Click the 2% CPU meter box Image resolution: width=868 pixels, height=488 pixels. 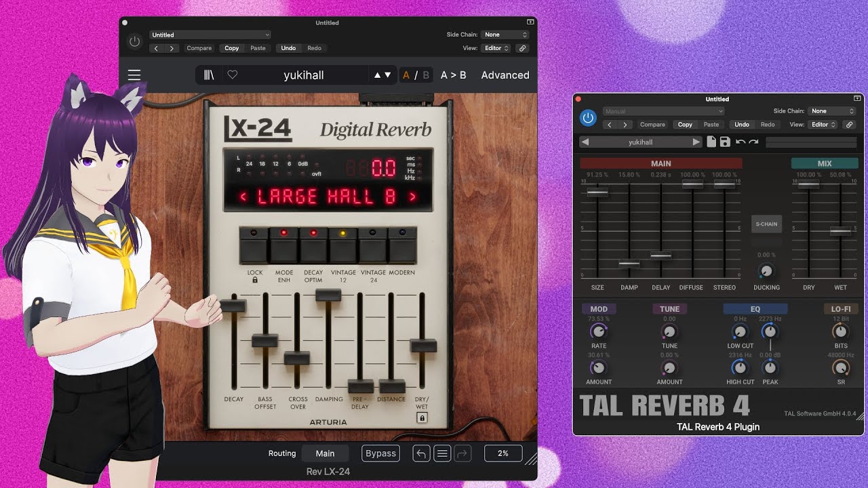502,453
